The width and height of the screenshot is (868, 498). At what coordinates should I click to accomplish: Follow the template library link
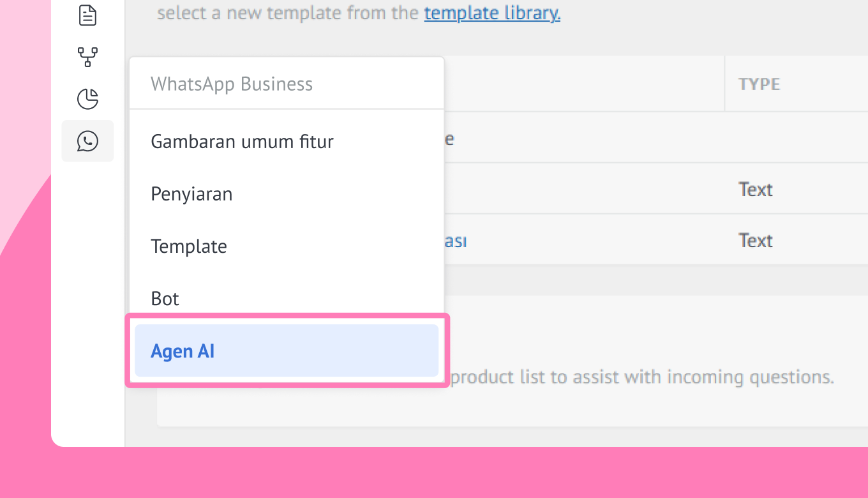click(492, 13)
